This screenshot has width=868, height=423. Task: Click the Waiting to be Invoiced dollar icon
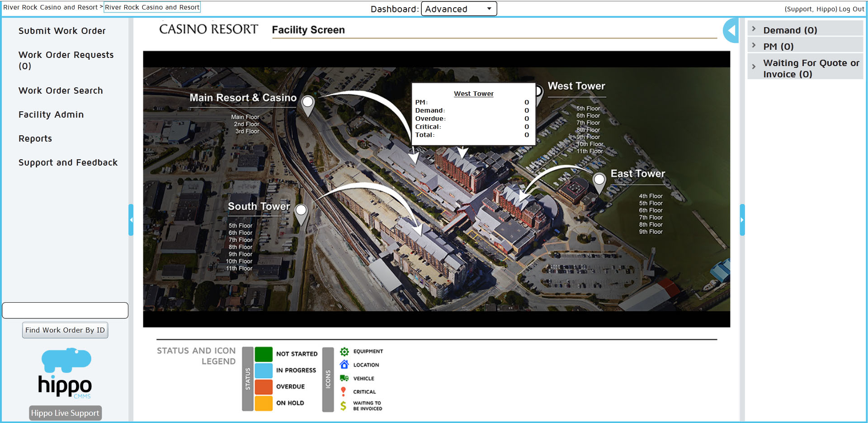tap(344, 406)
